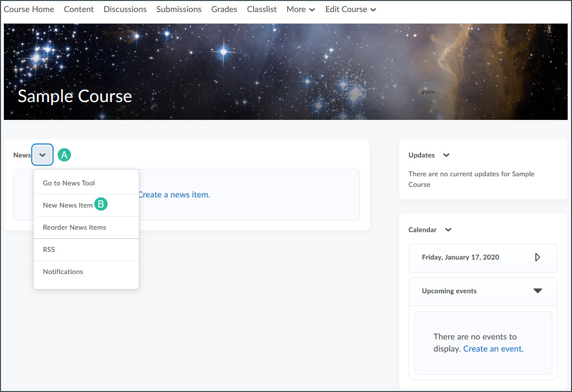Click the Create a news item link
The width and height of the screenshot is (572, 392).
click(x=174, y=195)
